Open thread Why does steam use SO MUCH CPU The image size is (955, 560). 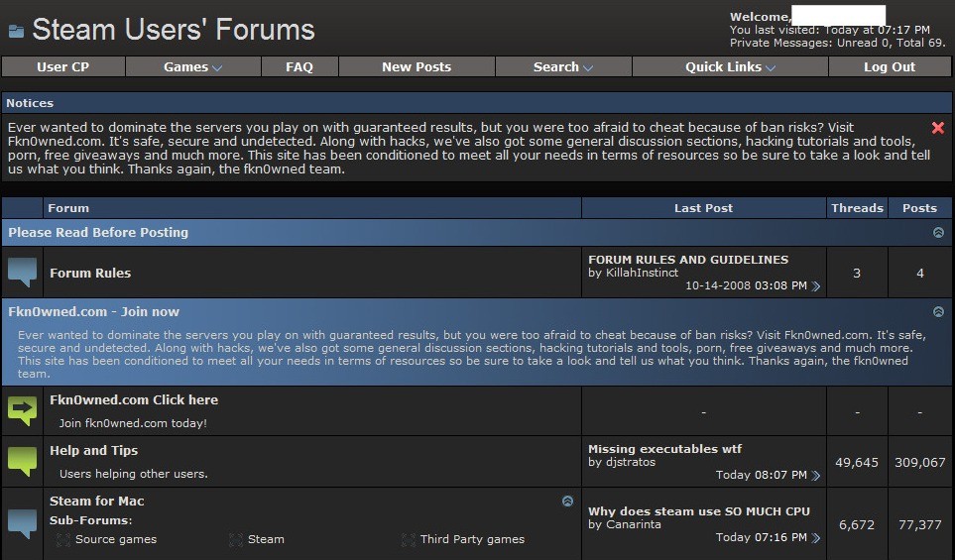tap(699, 511)
